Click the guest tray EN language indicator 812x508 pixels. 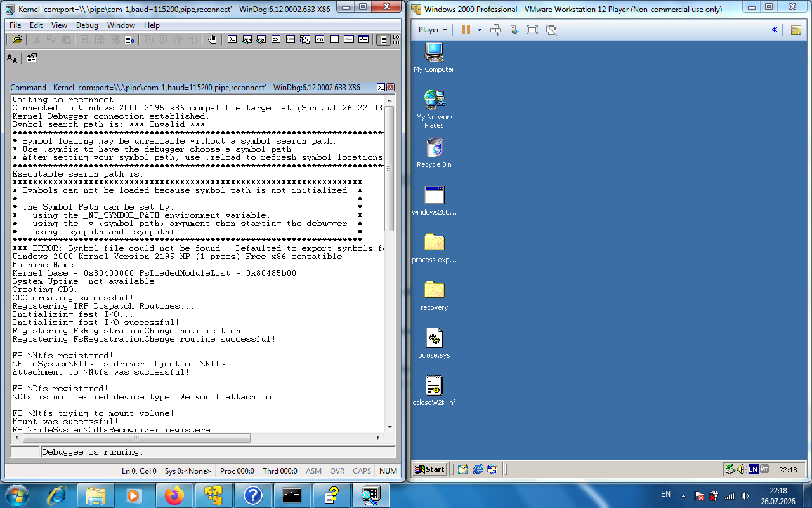point(753,469)
